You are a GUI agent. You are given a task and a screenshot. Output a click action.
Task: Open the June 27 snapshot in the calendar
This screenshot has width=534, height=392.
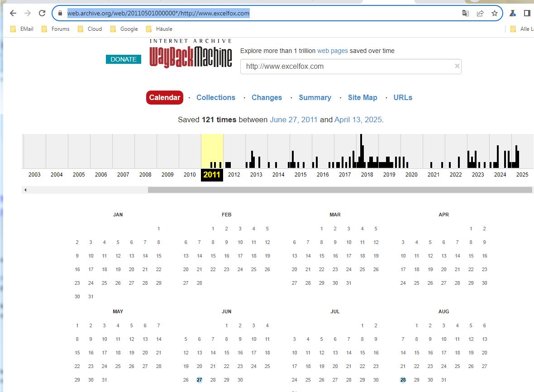pyautogui.click(x=199, y=380)
